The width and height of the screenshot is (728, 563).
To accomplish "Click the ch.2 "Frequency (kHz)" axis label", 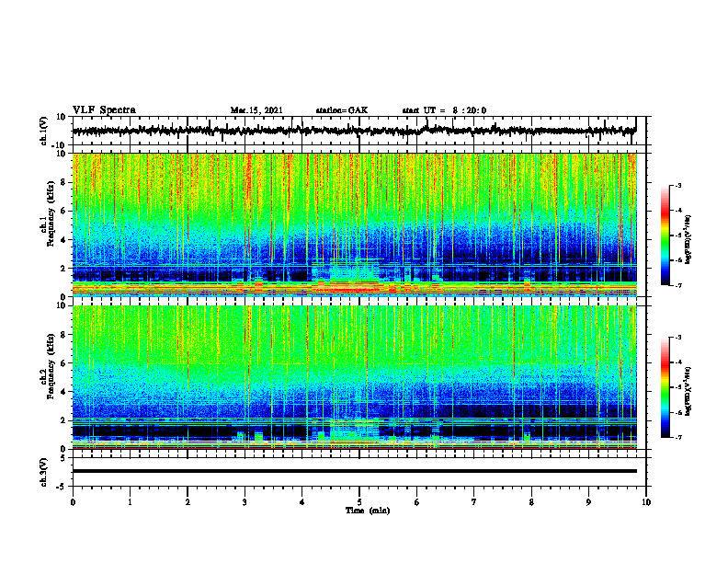I will coord(51,366).
